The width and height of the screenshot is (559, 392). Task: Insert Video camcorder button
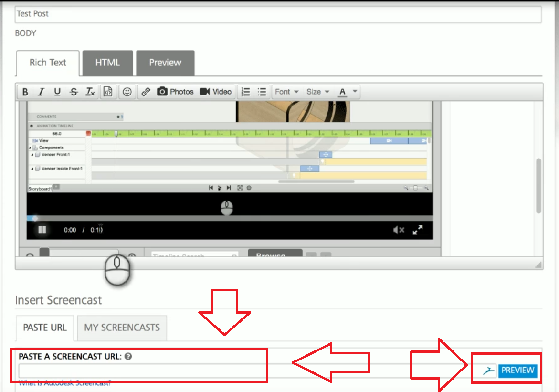(x=216, y=92)
